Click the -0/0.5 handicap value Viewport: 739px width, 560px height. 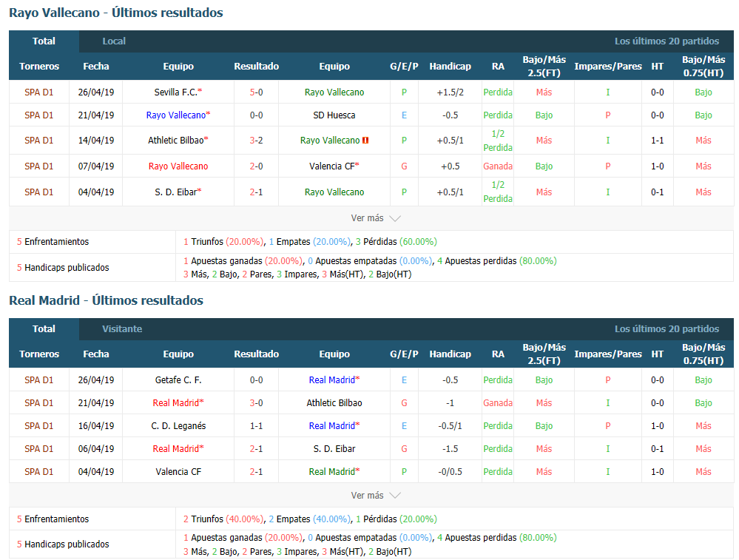tap(450, 471)
